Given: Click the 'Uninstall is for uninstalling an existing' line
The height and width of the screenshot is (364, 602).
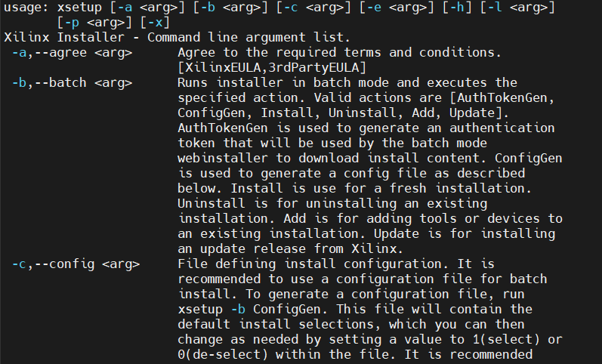Looking at the screenshot, I should point(332,203).
